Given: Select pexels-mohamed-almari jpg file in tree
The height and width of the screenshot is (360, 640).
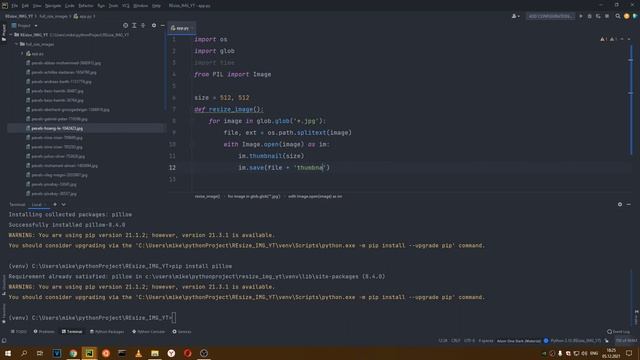Looking at the screenshot, I should (64, 166).
